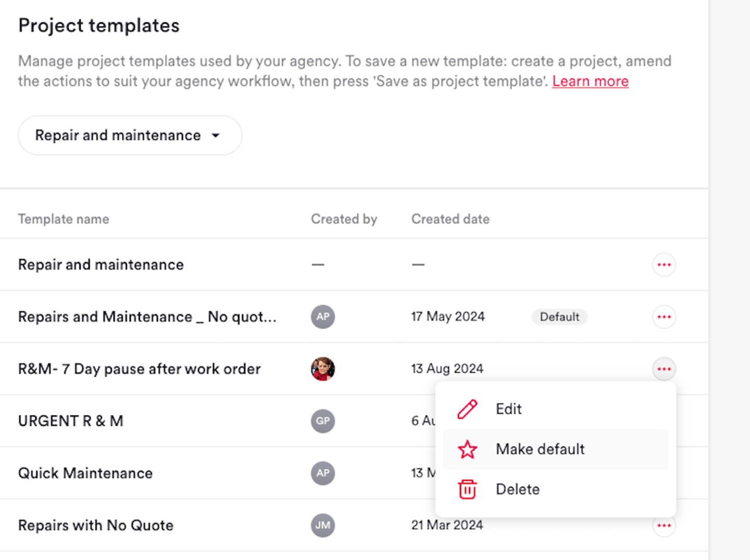Open options for Repairs with No Quote row
The image size is (750, 560).
(664, 526)
